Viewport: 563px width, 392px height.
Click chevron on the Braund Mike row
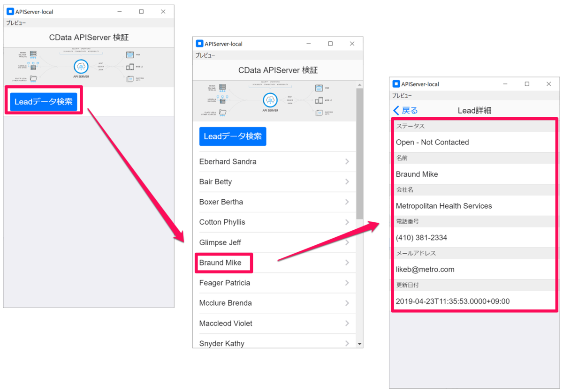[347, 263]
